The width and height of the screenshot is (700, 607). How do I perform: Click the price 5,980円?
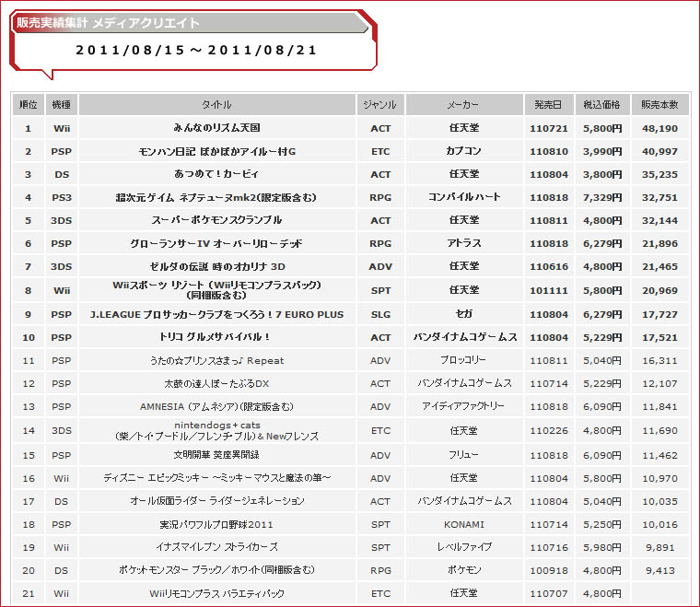(x=602, y=547)
